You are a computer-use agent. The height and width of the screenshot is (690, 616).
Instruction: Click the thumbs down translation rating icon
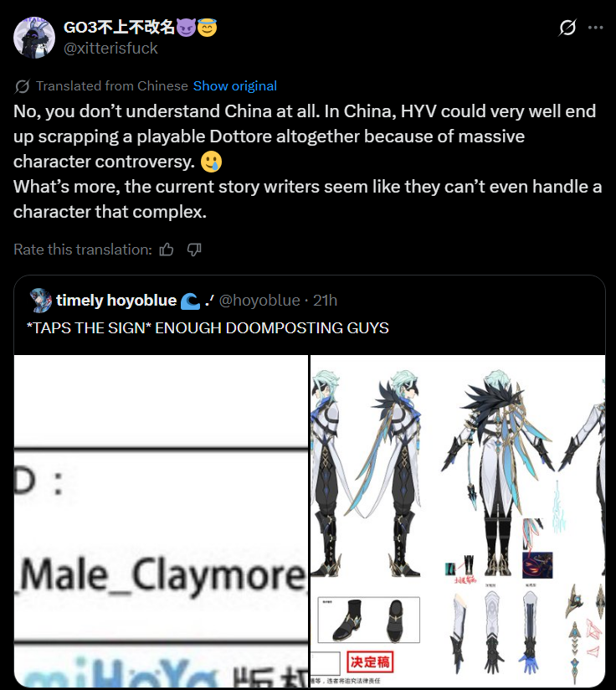click(x=194, y=250)
